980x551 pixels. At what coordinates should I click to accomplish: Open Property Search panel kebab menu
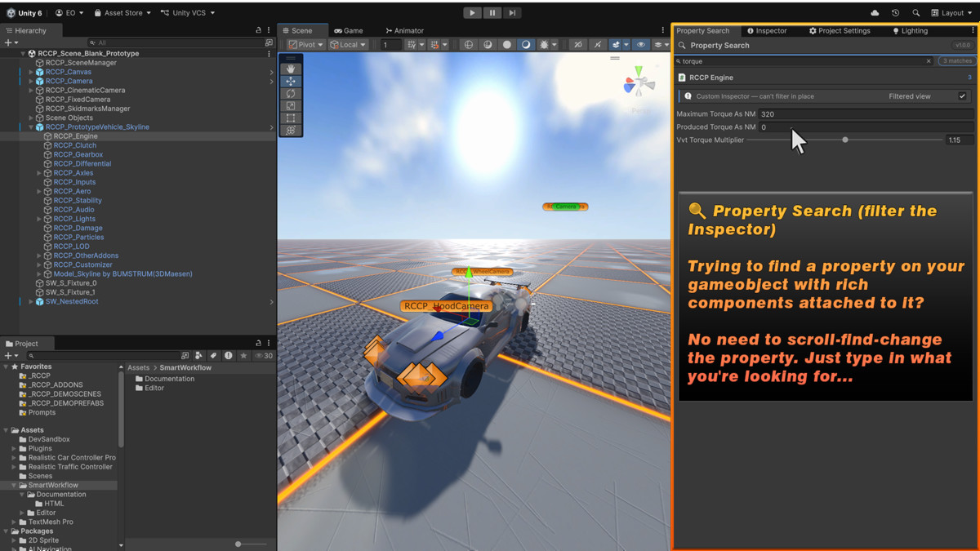973,30
